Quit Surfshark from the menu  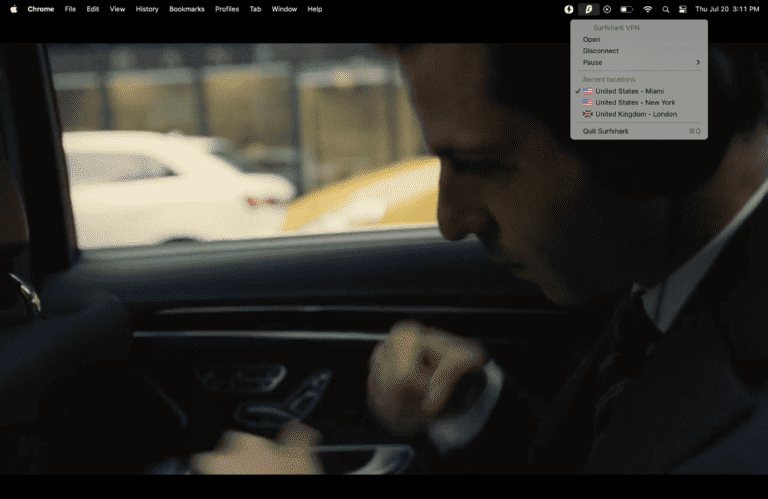click(x=606, y=131)
